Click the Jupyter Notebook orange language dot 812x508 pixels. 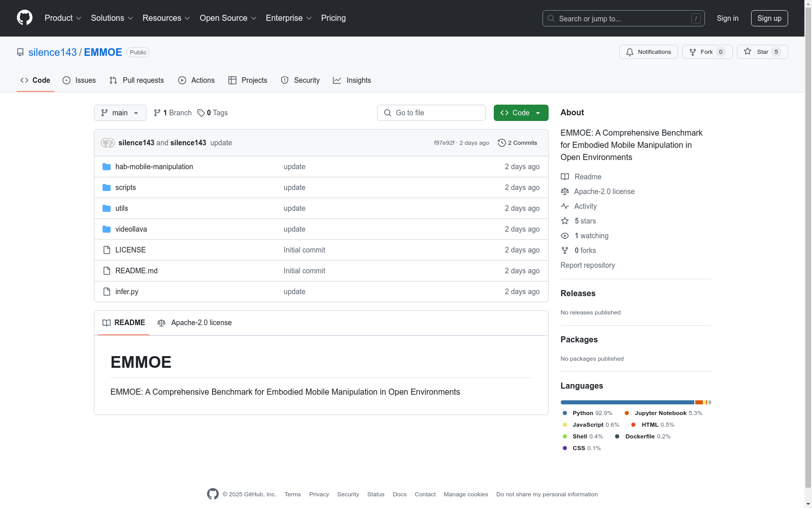coord(627,413)
